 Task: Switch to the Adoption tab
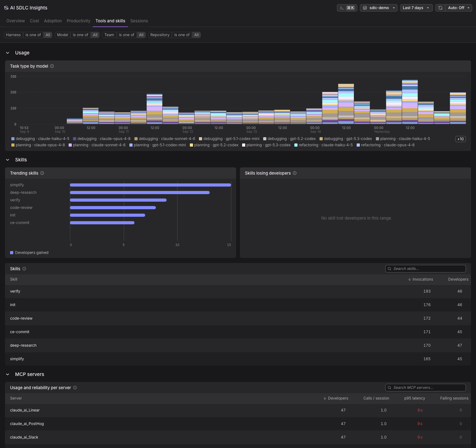pyautogui.click(x=53, y=21)
